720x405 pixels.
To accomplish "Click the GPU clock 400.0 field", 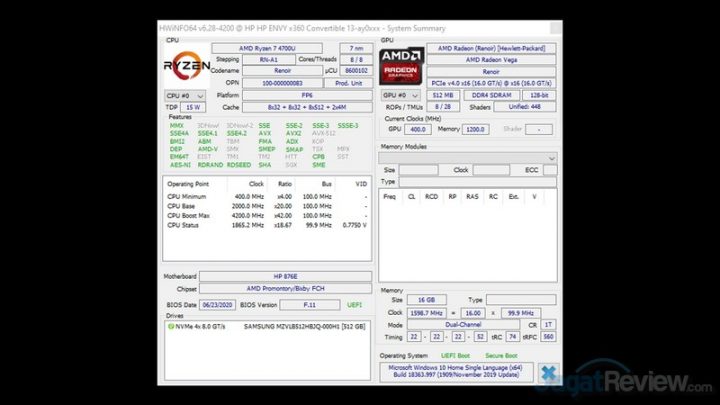I will click(417, 129).
